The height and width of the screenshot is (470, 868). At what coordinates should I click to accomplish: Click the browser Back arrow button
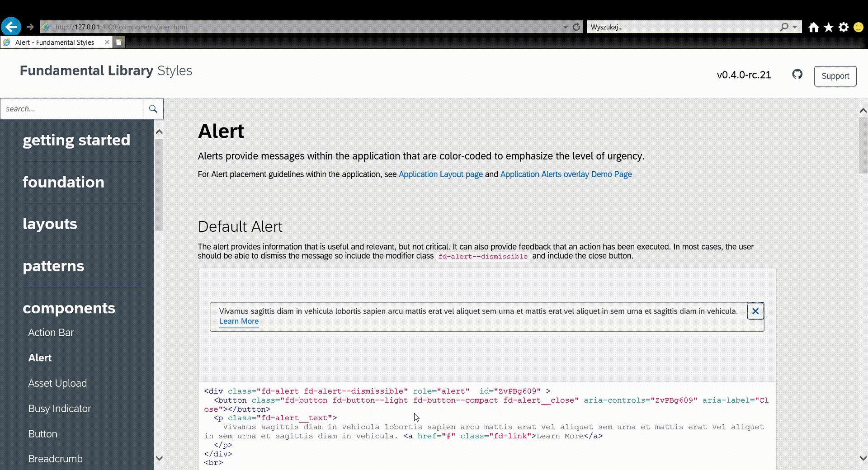pyautogui.click(x=11, y=27)
